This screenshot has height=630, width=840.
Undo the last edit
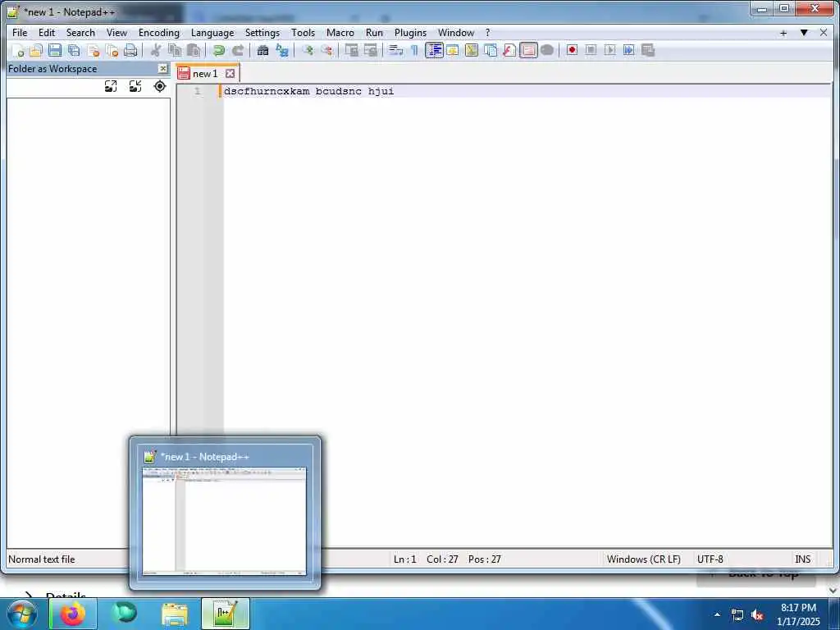pos(218,50)
